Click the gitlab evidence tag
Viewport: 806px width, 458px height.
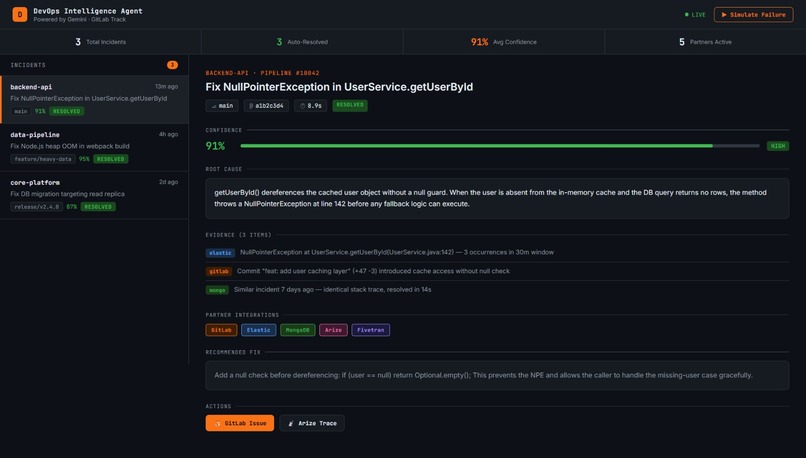pyautogui.click(x=218, y=271)
